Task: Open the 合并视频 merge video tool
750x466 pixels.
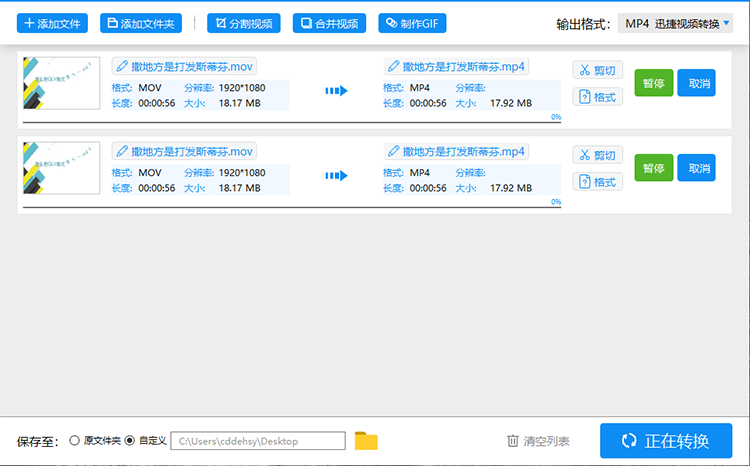Action: click(x=329, y=22)
